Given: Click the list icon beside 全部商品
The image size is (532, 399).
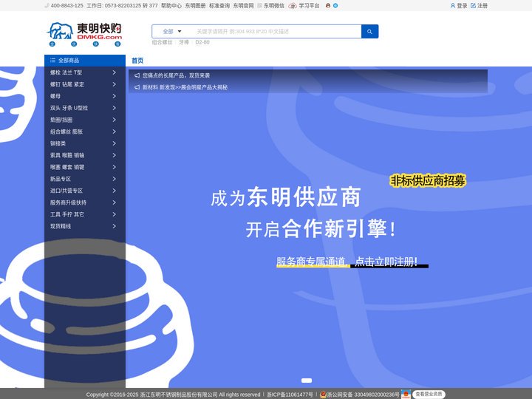Looking at the screenshot, I should (x=52, y=61).
